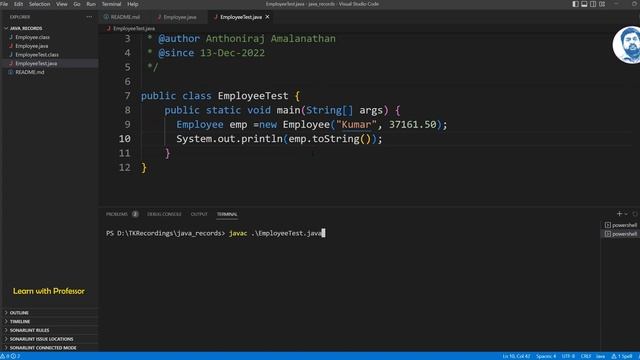640x360 pixels.
Task: Open the Customize Layout icon
Action: point(602,4)
